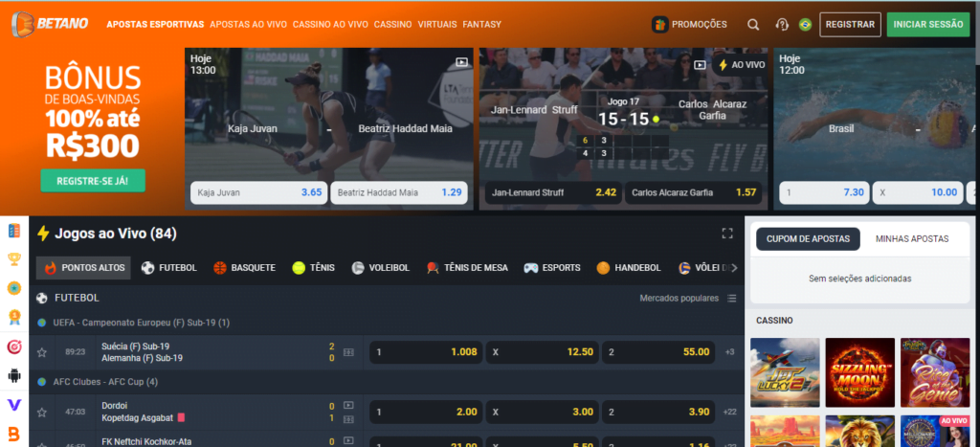The image size is (980, 447).
Task: Click the Android app icon in sidebar
Action: 13,375
